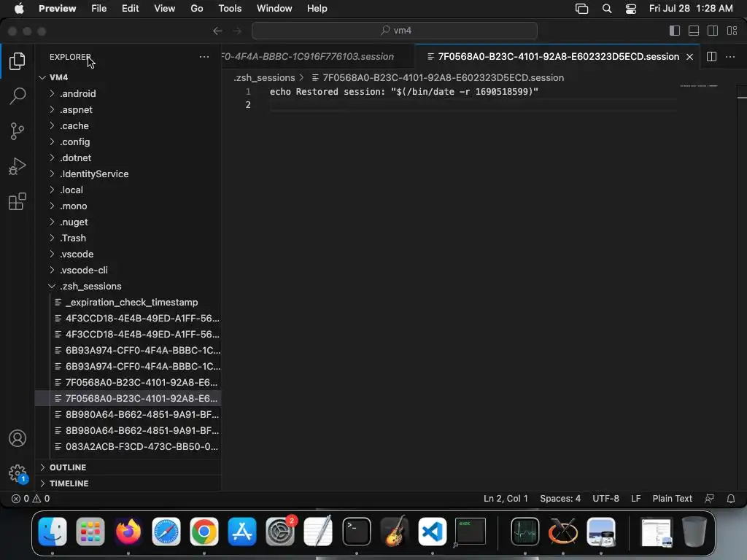This screenshot has width=747, height=560.
Task: Click .zsh_sessions in the breadcrumb
Action: tap(264, 77)
